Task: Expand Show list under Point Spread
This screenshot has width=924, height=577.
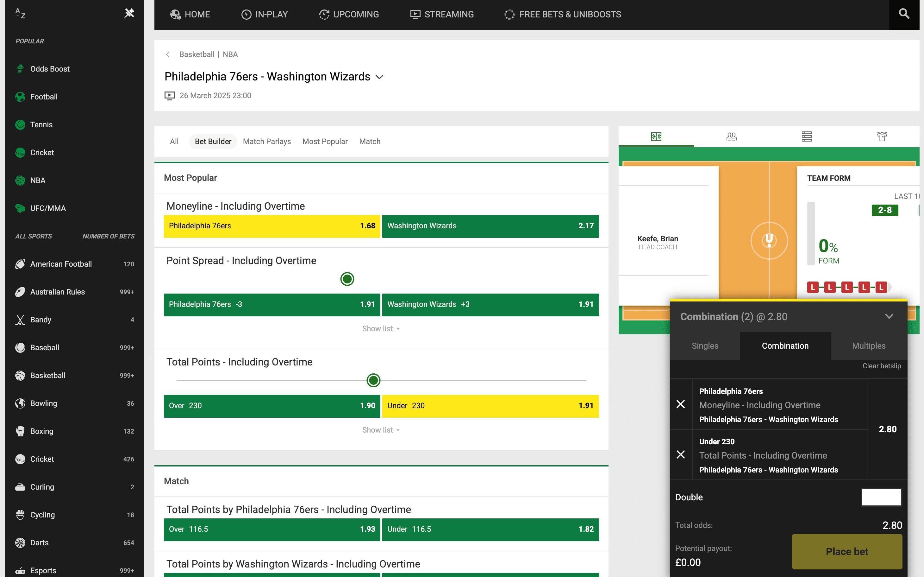Action: pos(381,329)
